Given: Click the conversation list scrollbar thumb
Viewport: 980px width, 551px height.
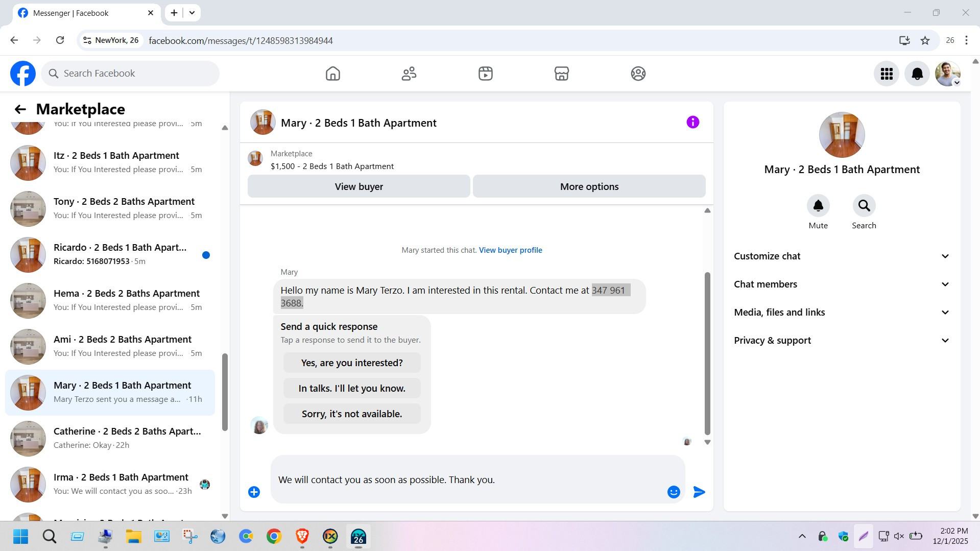Looking at the screenshot, I should click(225, 392).
